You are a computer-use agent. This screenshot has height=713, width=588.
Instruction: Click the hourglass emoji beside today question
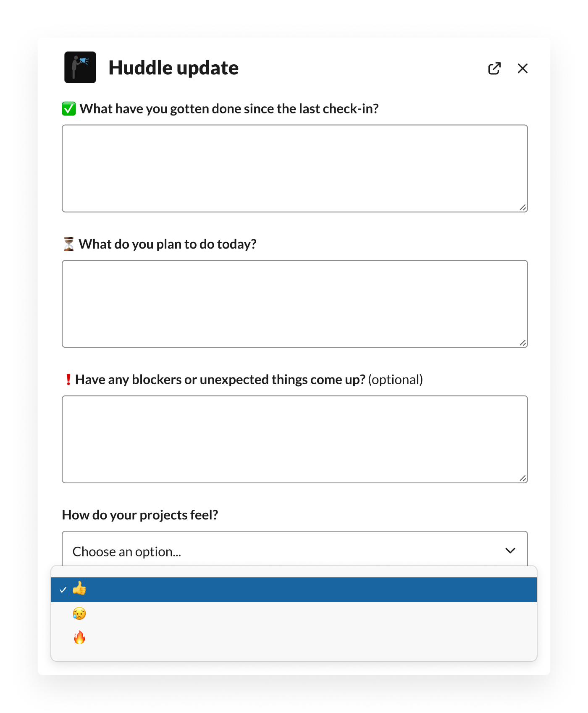tap(69, 244)
